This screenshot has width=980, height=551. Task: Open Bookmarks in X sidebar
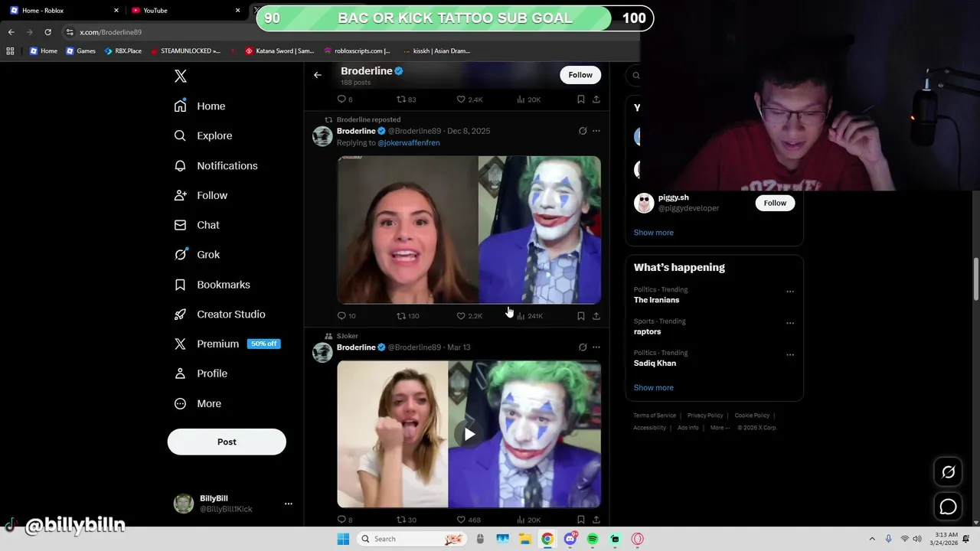pyautogui.click(x=212, y=285)
